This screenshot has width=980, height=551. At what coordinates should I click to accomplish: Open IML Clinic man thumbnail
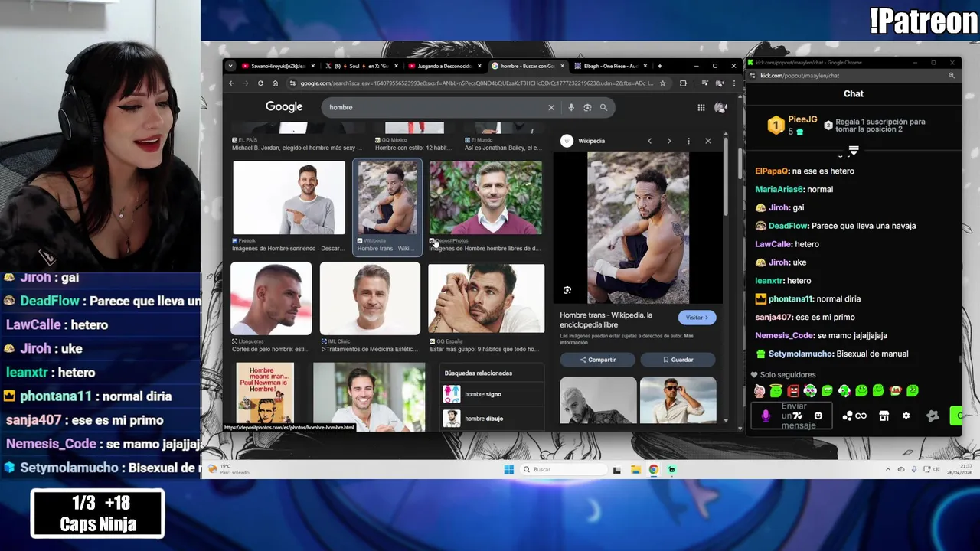click(370, 298)
